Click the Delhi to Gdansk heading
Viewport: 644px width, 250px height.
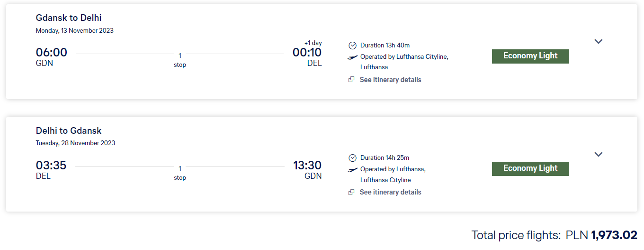click(x=69, y=130)
